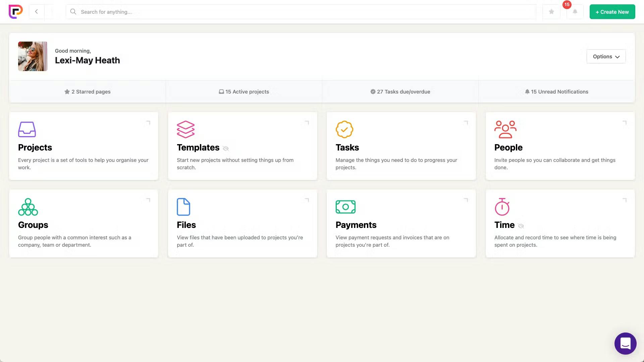This screenshot has height=362, width=644.
Task: Click Files description about uploaded files
Action: click(x=240, y=241)
